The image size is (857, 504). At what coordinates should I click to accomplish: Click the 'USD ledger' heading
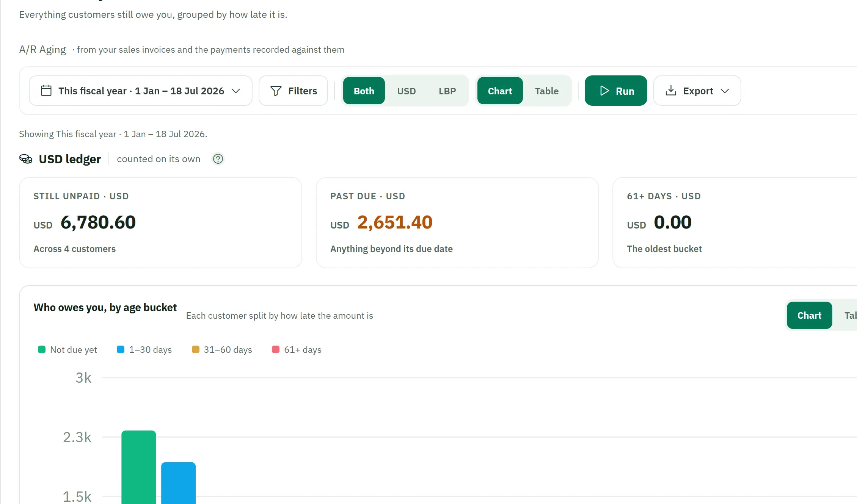point(70,159)
